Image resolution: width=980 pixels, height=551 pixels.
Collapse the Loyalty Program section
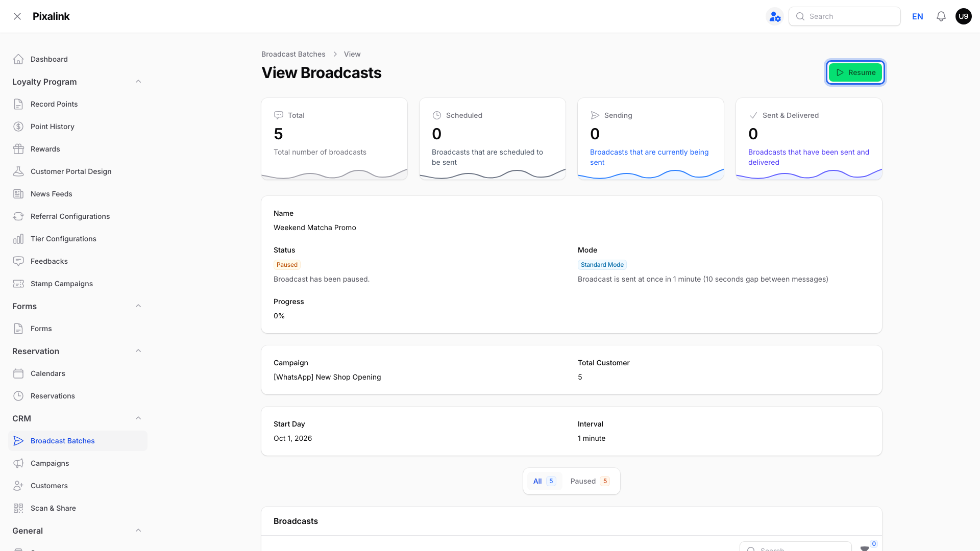pyautogui.click(x=138, y=82)
